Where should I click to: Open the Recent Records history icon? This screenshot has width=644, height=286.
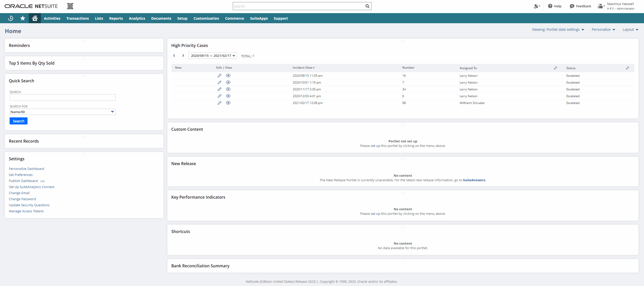click(11, 18)
